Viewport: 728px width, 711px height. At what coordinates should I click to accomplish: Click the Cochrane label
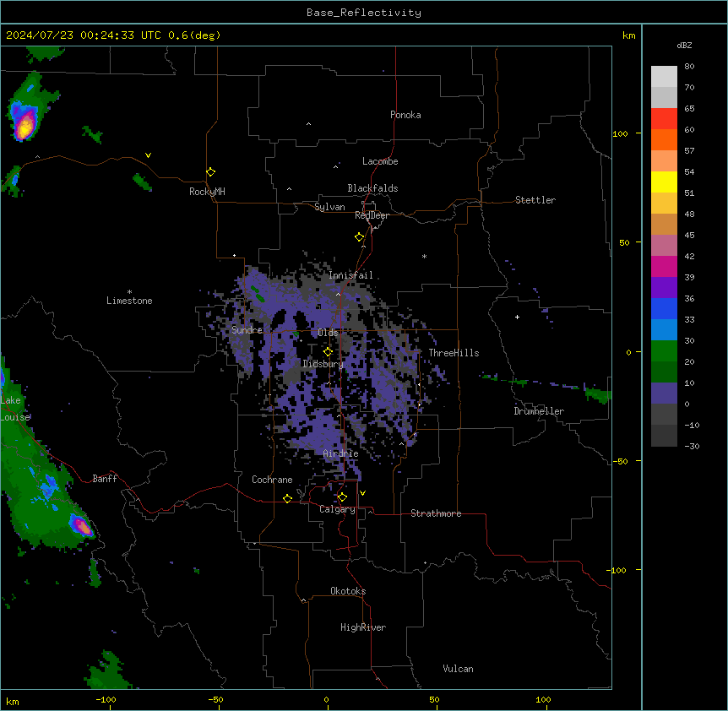[272, 480]
